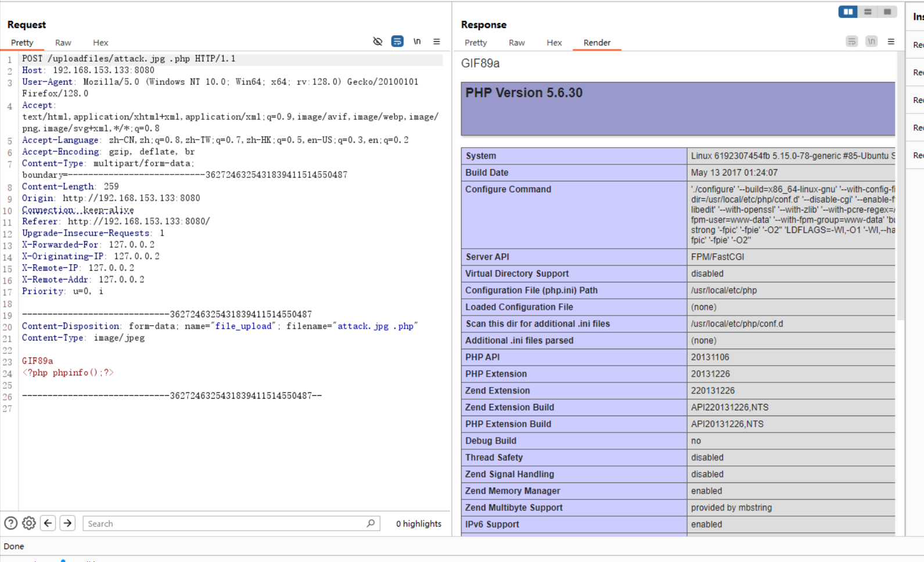Click the Debug Build row label
The width and height of the screenshot is (924, 562).
pos(491,441)
